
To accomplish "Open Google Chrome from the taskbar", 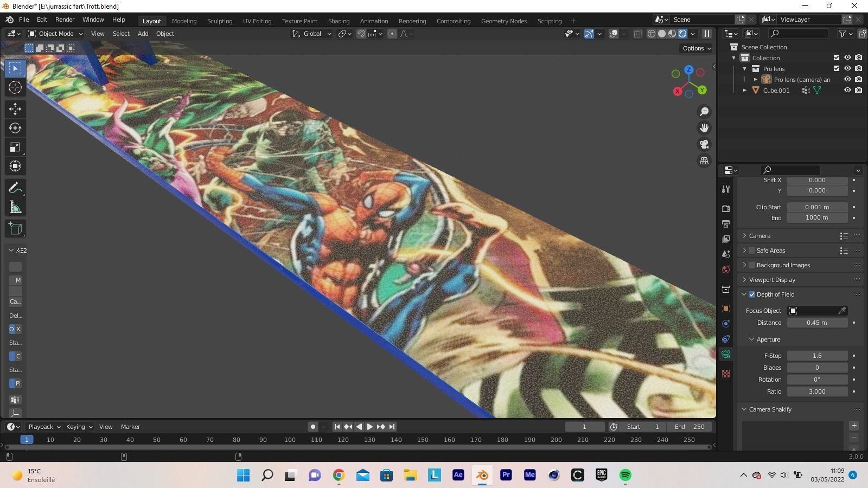I will pos(339,475).
